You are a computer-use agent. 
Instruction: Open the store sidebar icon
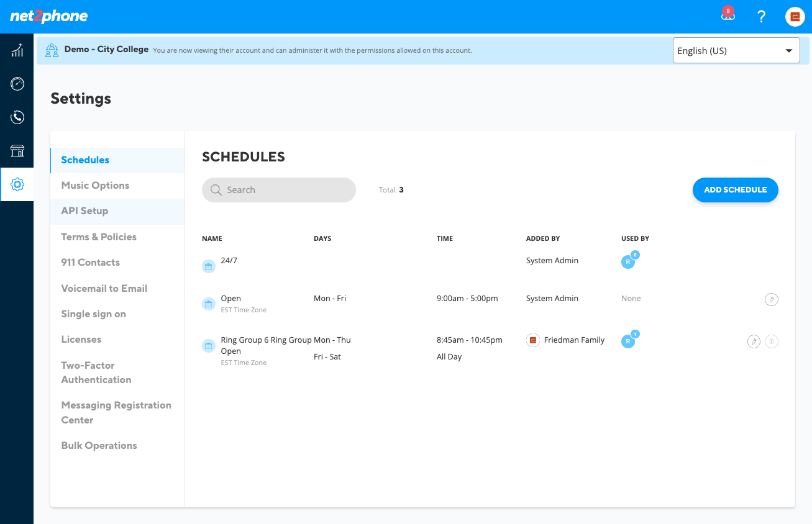[17, 151]
